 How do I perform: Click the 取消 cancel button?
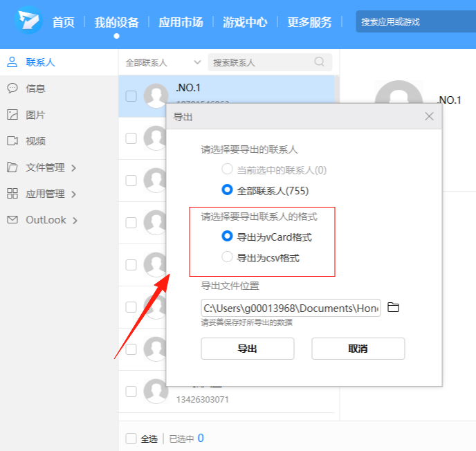pyautogui.click(x=358, y=349)
